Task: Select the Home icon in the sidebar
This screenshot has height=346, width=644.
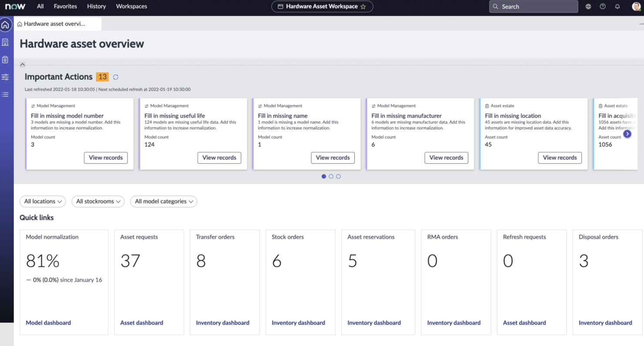Action: click(x=6, y=25)
